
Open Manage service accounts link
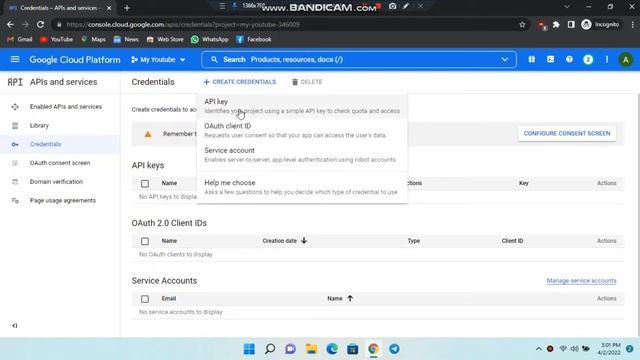coord(581,281)
